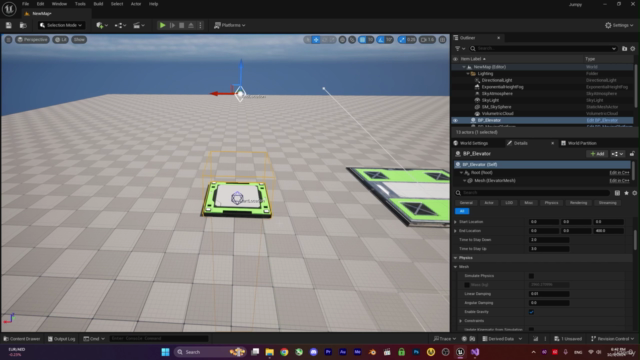
Task: Toggle the Details panel lock icon
Action: pyautogui.click(x=632, y=154)
